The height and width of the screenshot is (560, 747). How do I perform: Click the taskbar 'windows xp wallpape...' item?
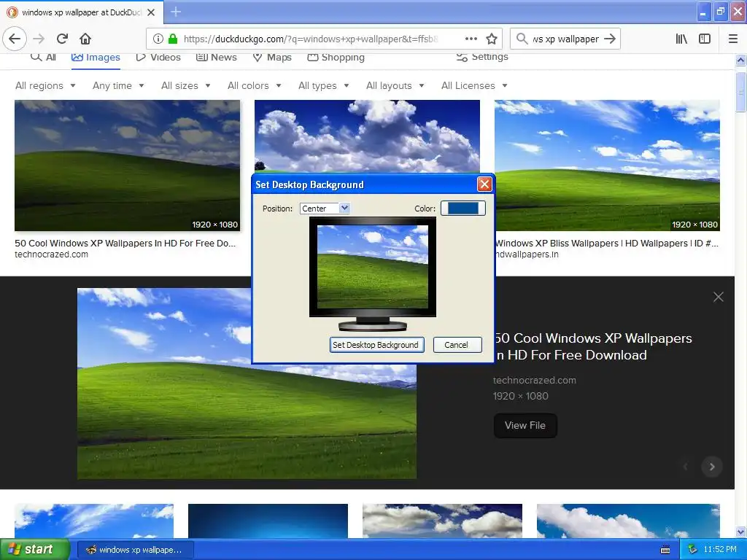click(x=135, y=550)
